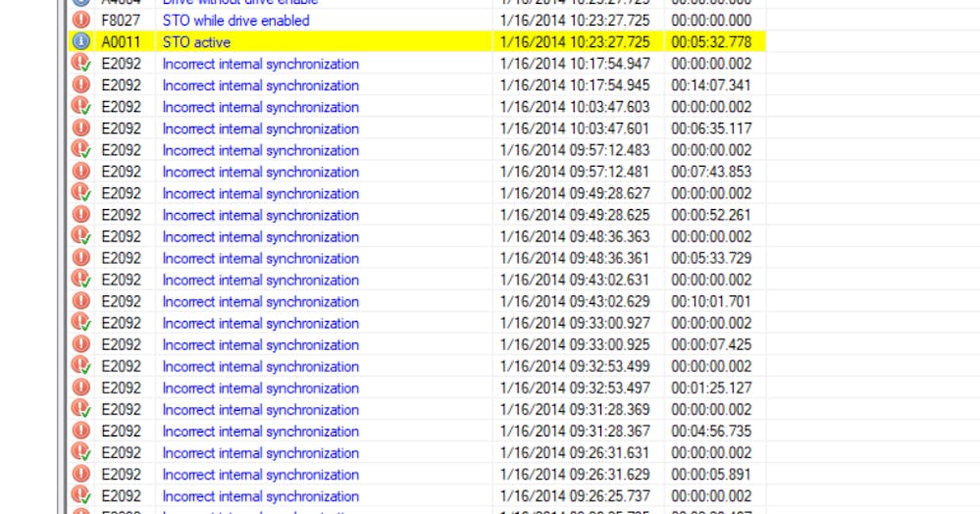Click the error icon on the F8027 row
980x514 pixels.
pyautogui.click(x=81, y=21)
